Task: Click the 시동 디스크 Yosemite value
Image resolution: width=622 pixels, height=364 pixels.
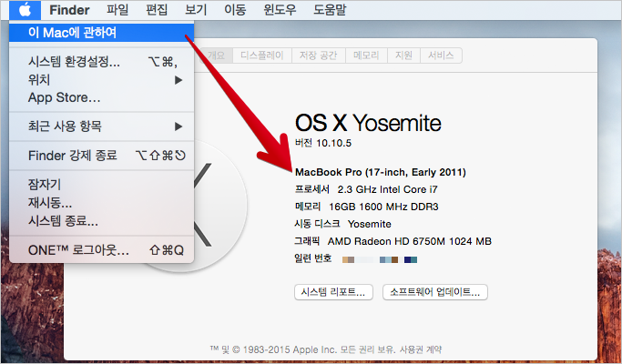Action: click(370, 225)
